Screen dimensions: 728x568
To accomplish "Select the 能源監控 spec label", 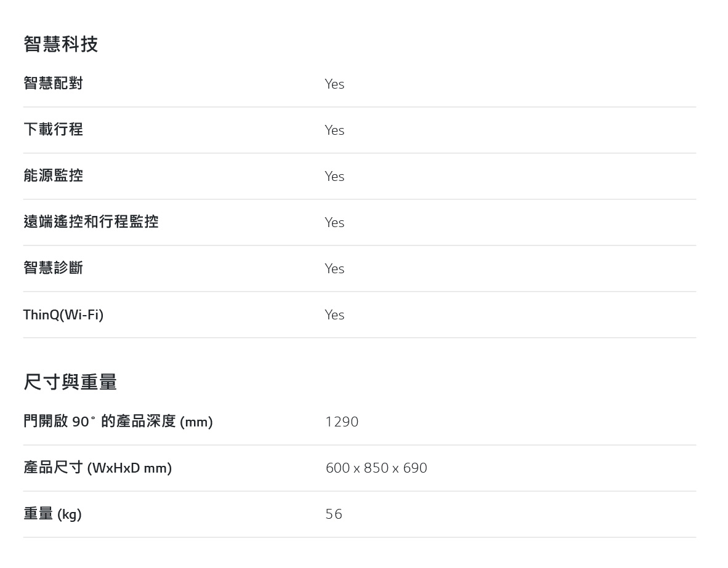I will (x=54, y=175).
